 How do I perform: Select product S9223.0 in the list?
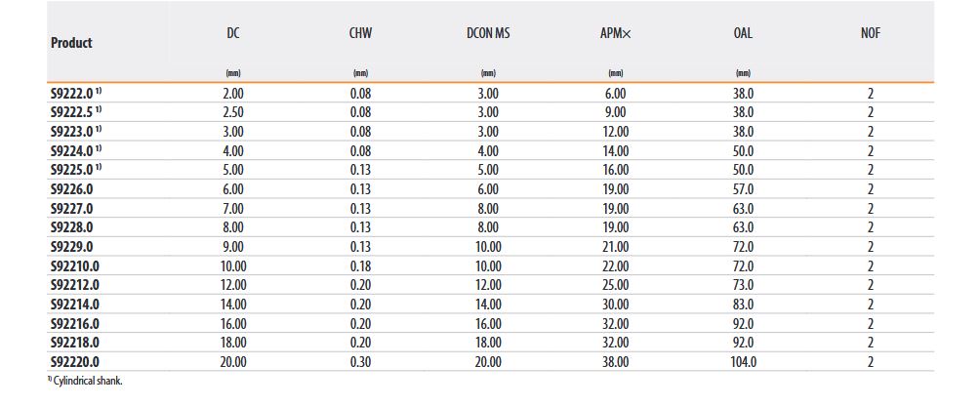[74, 131]
